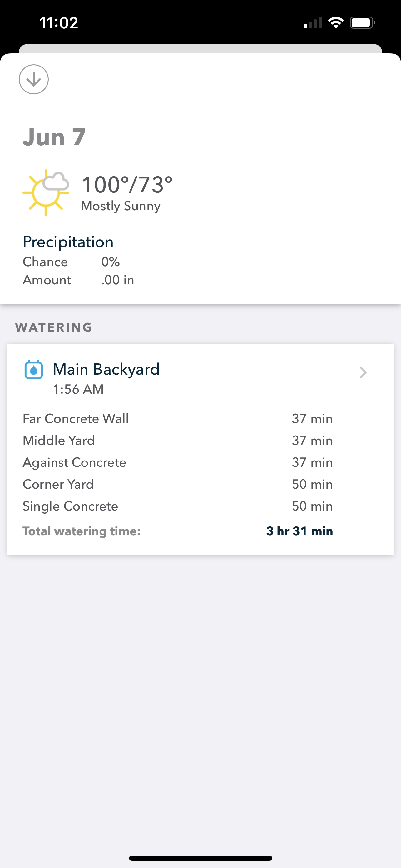This screenshot has width=401, height=868.
Task: Open the Main Backyard schedule title
Action: pyautogui.click(x=106, y=369)
